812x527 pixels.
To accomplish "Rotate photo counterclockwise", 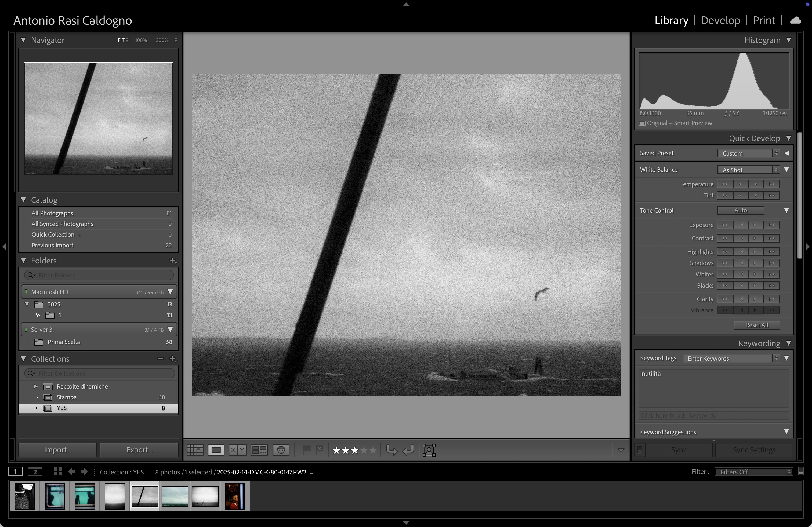I will pyautogui.click(x=392, y=450).
